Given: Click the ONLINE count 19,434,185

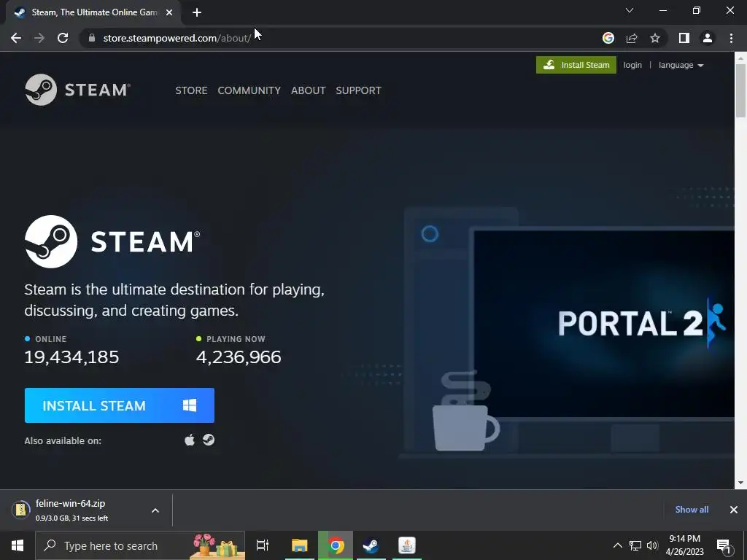Looking at the screenshot, I should tap(71, 357).
